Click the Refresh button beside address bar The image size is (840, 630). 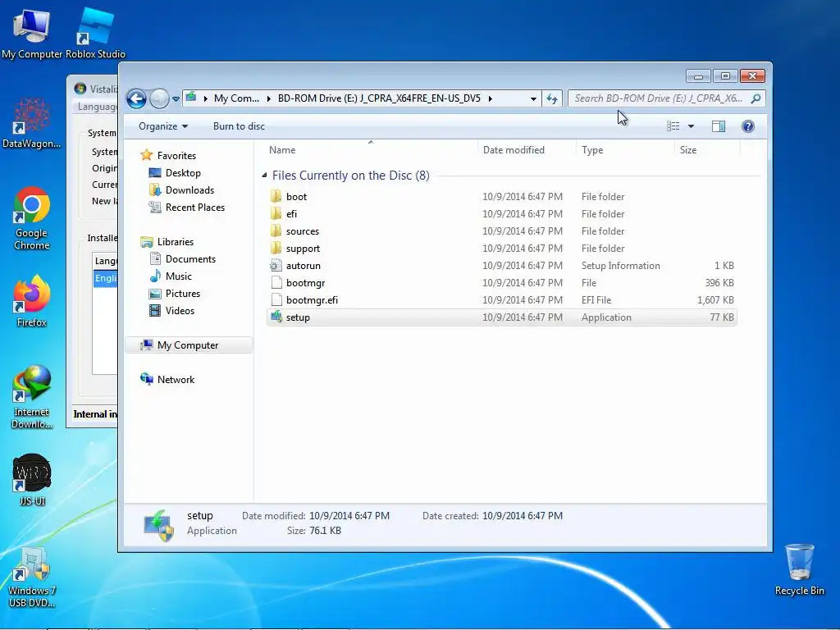pos(552,98)
